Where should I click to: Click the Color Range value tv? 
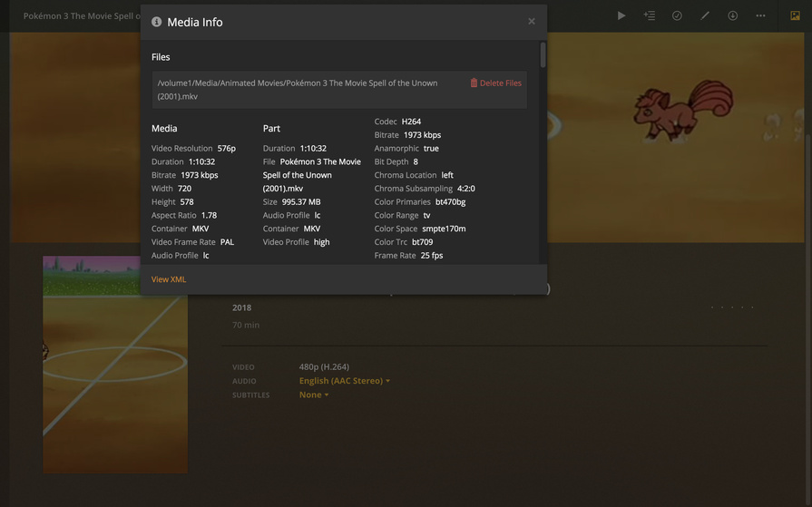pyautogui.click(x=426, y=215)
